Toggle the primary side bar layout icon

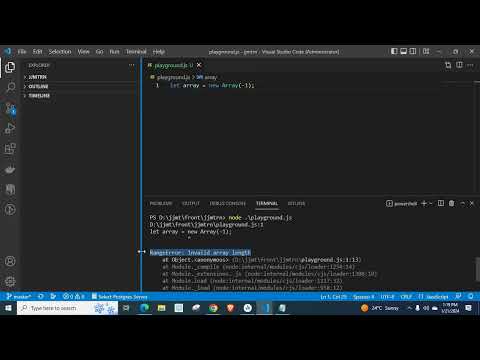pos(394,51)
